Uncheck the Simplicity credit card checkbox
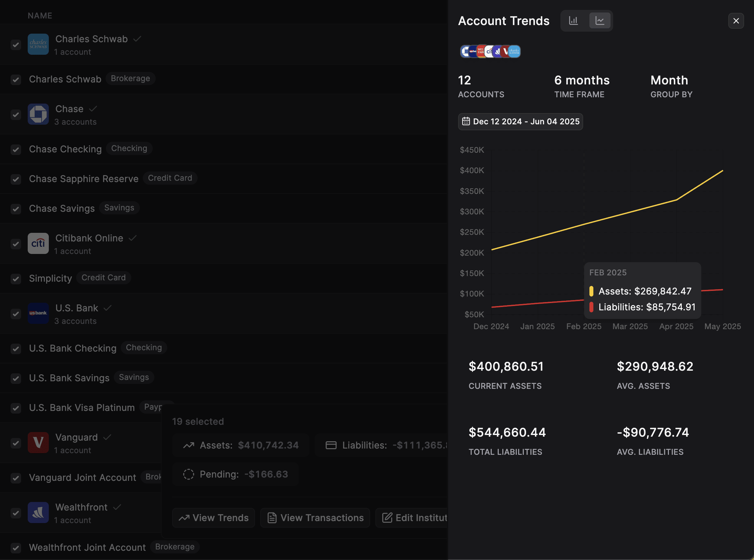Image resolution: width=754 pixels, height=560 pixels. pos(16,279)
